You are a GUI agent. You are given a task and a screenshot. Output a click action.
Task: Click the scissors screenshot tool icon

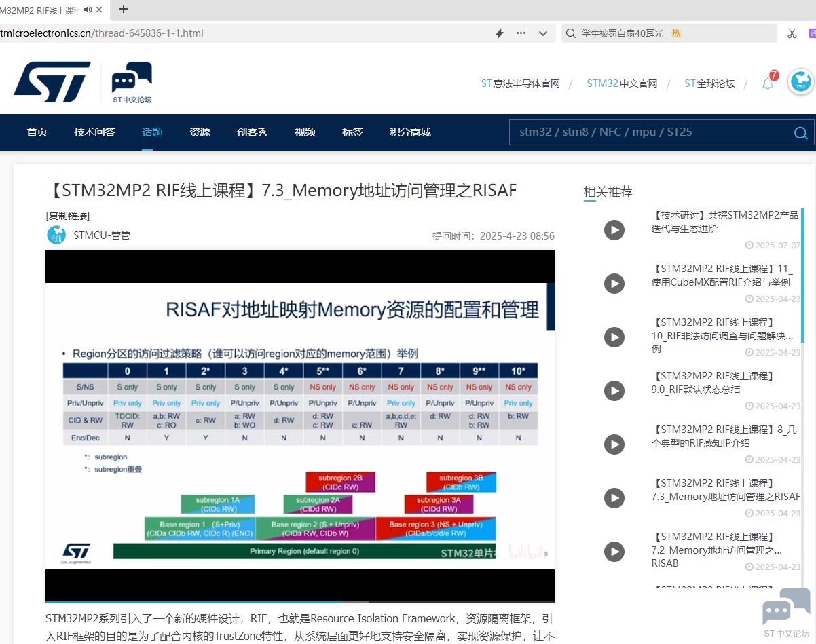pos(792,33)
